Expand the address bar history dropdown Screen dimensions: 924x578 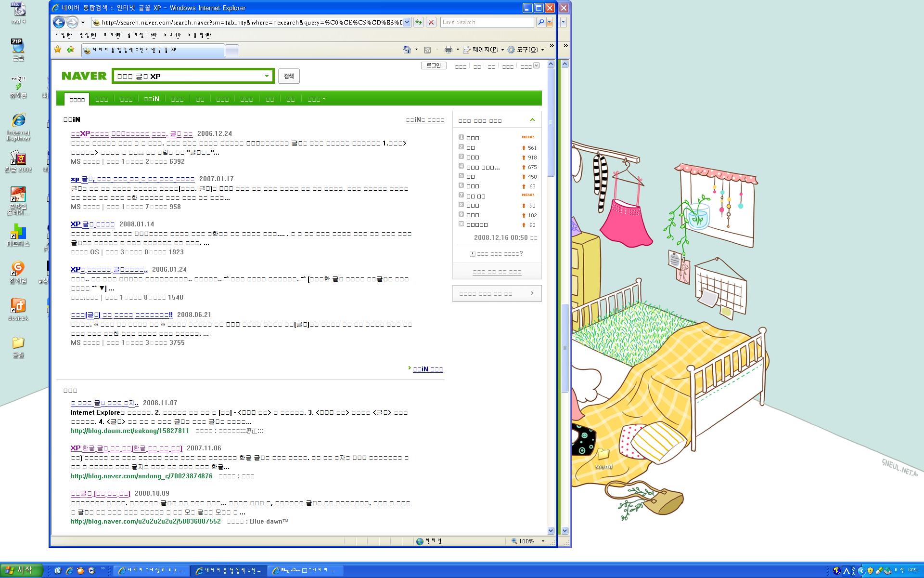tap(407, 22)
